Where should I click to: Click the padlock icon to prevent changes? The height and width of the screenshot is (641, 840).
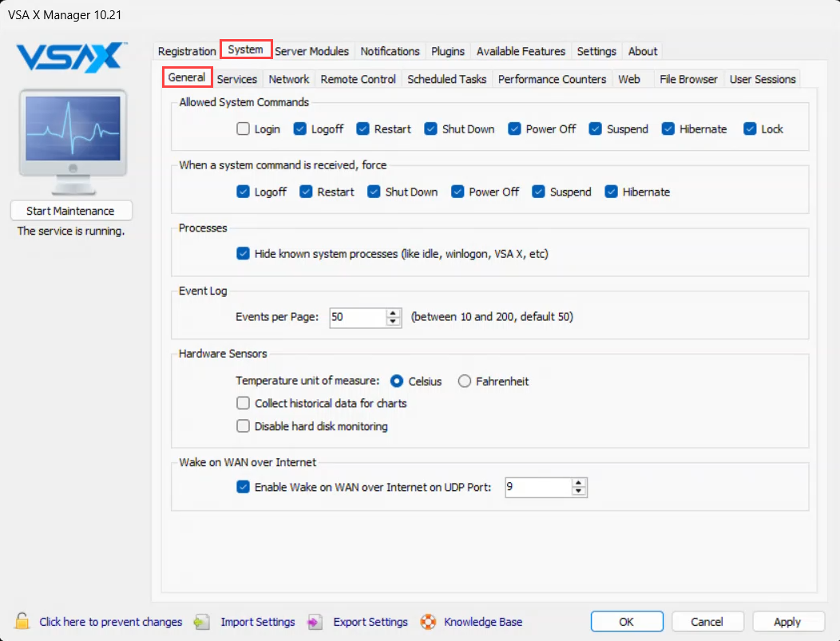22,621
